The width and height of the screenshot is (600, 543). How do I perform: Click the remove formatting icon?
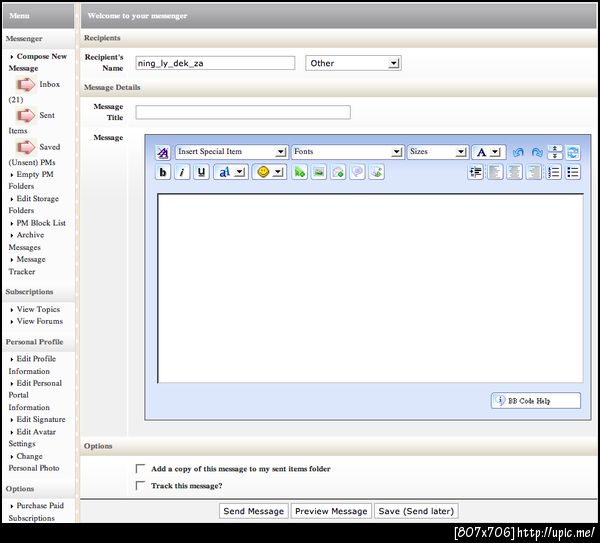pyautogui.click(x=163, y=153)
